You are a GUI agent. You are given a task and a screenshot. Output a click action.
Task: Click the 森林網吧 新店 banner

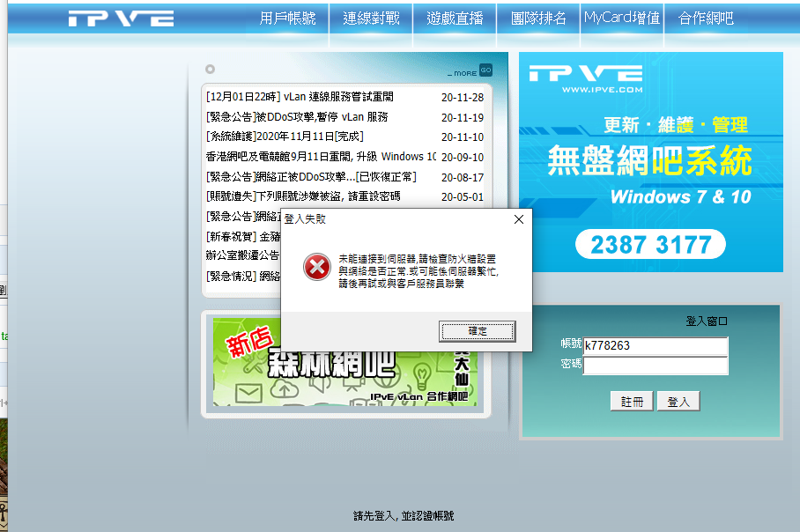pos(344,362)
